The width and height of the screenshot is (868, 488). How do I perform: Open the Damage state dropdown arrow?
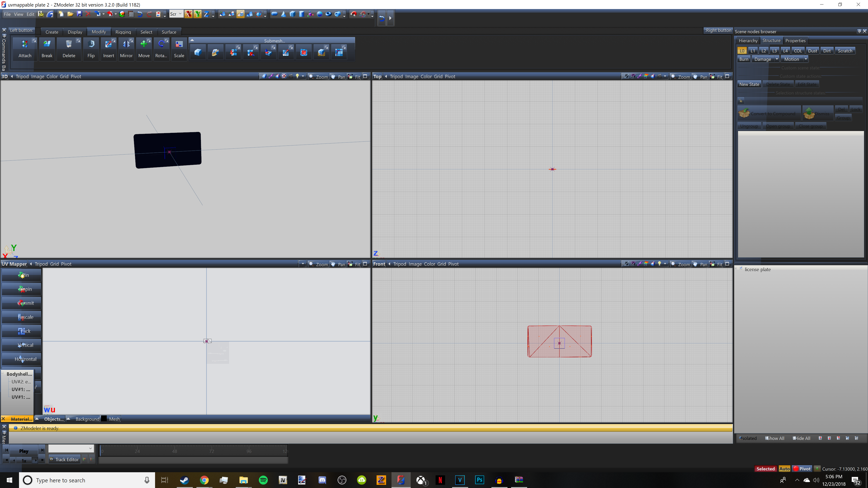click(777, 59)
